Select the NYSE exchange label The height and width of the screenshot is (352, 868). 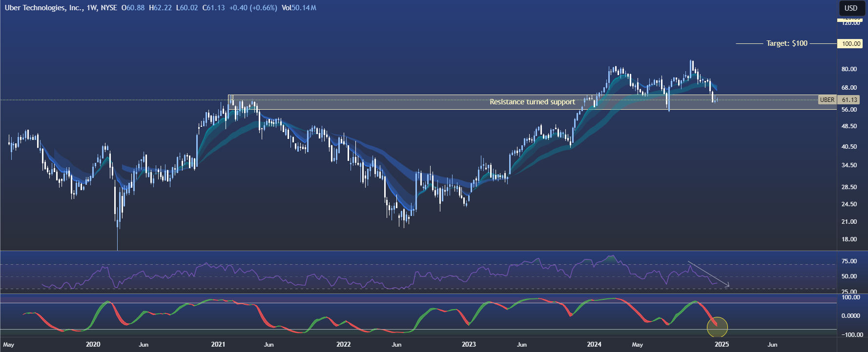click(x=109, y=8)
